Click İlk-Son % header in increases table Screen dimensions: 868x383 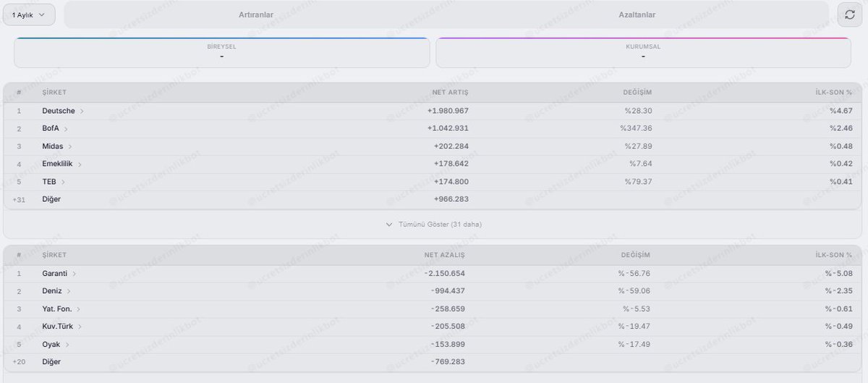pyautogui.click(x=834, y=93)
